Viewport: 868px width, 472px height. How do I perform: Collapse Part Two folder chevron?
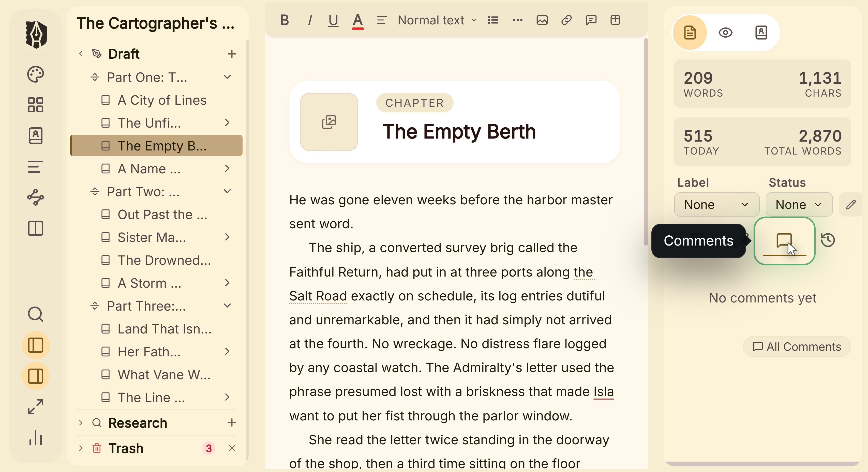[228, 191]
